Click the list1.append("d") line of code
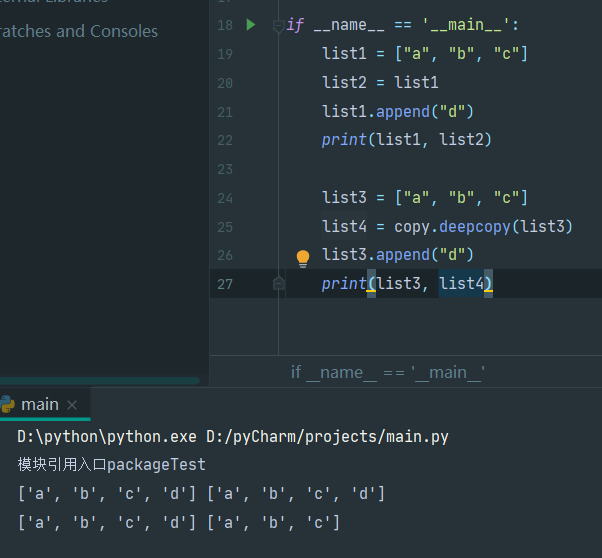The image size is (602, 558). tap(398, 112)
